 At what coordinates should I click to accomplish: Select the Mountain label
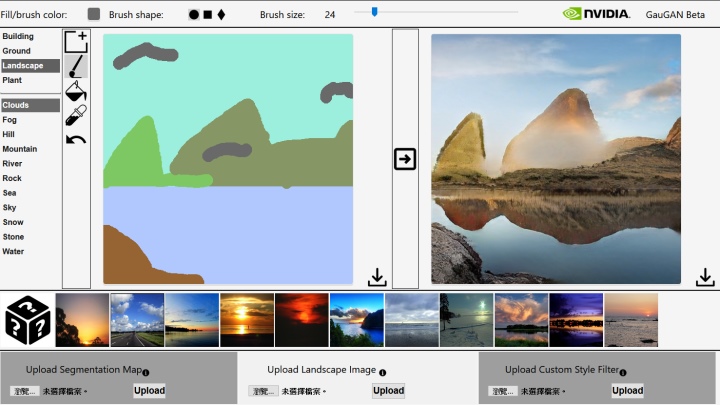coord(19,149)
